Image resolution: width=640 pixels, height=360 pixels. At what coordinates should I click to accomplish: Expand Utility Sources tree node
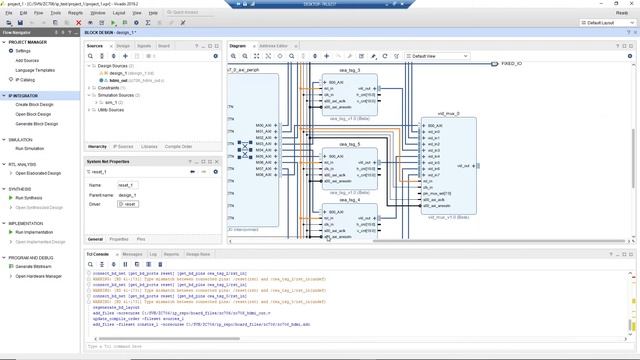coord(89,110)
